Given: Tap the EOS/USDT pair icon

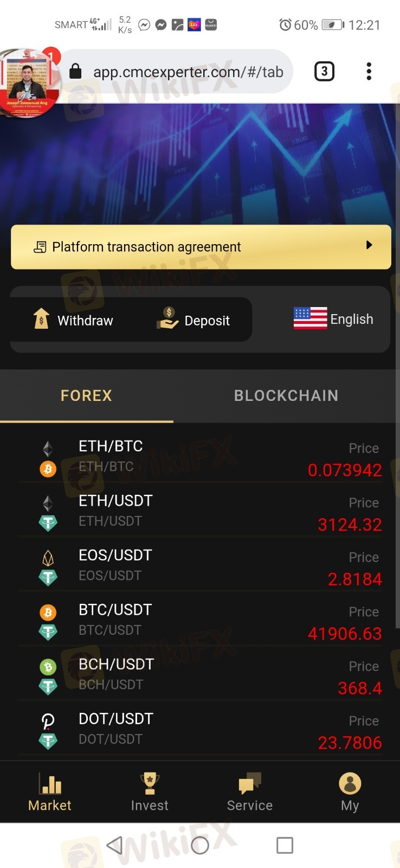Looking at the screenshot, I should [48, 566].
